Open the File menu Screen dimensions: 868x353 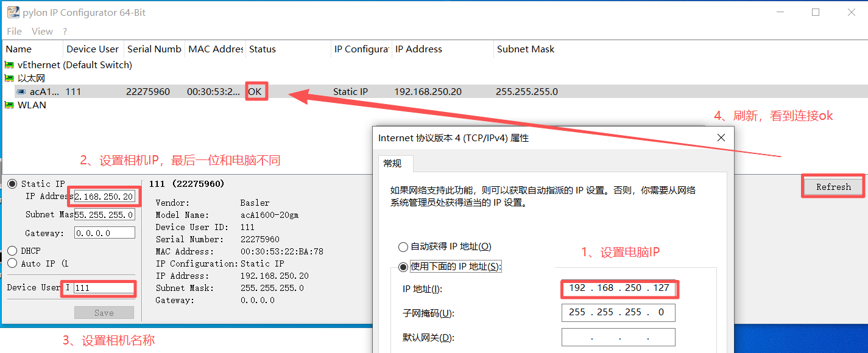(14, 31)
